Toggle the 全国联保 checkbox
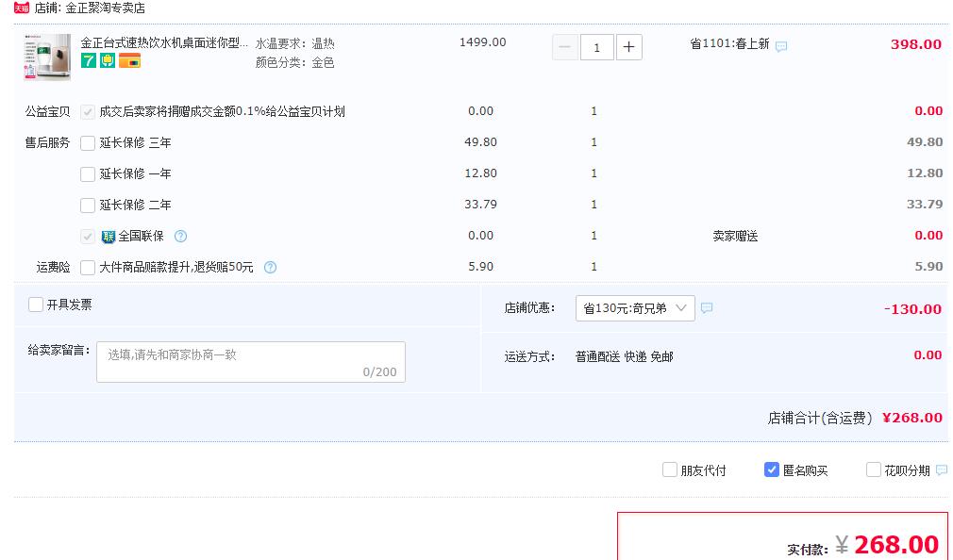This screenshot has height=560, width=953. point(88,237)
